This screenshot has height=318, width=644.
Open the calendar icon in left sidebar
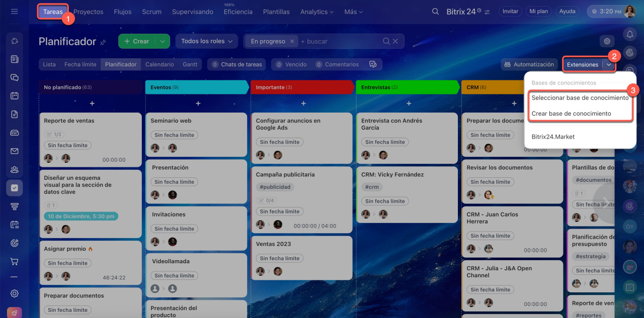click(15, 95)
